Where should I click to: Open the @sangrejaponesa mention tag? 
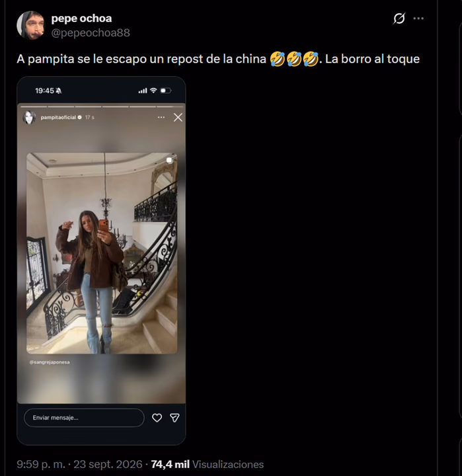(x=50, y=362)
